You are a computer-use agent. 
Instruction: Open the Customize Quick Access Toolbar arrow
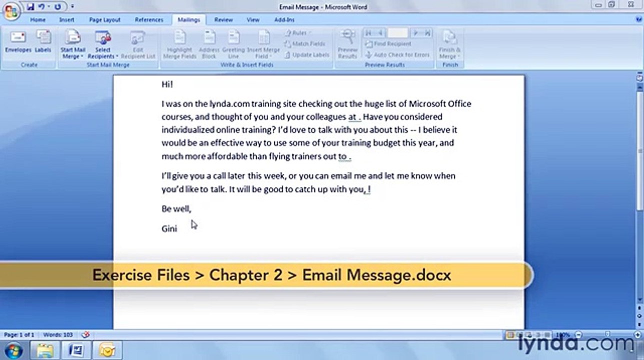(72, 7)
